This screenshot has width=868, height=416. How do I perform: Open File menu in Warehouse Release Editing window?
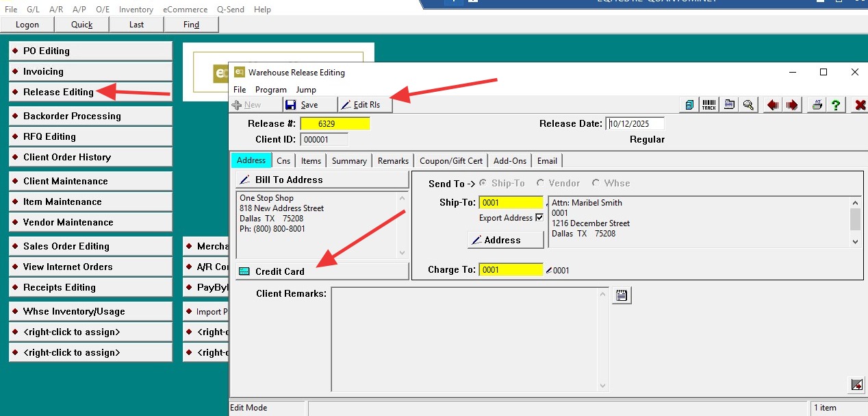pos(240,90)
